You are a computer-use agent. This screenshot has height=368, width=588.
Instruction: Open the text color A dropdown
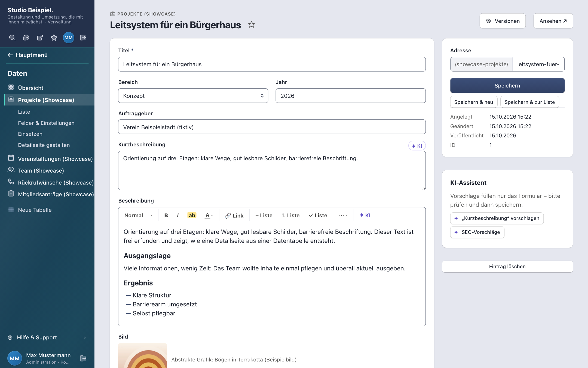coord(209,215)
